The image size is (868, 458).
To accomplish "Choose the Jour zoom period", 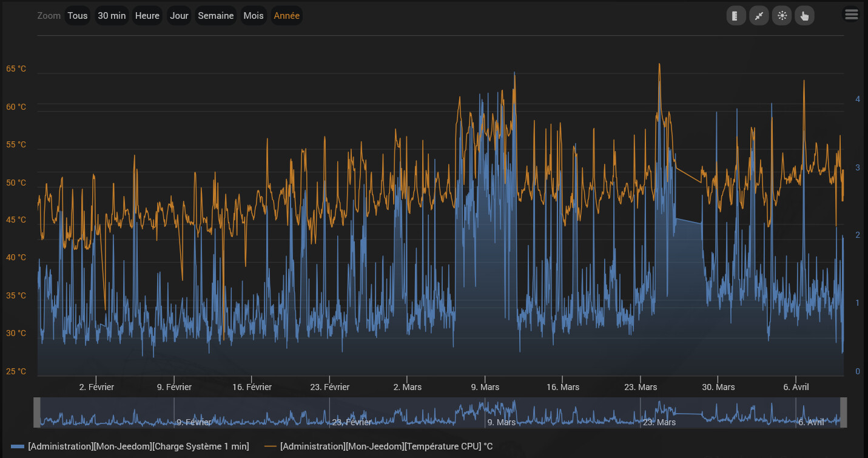I will [179, 16].
